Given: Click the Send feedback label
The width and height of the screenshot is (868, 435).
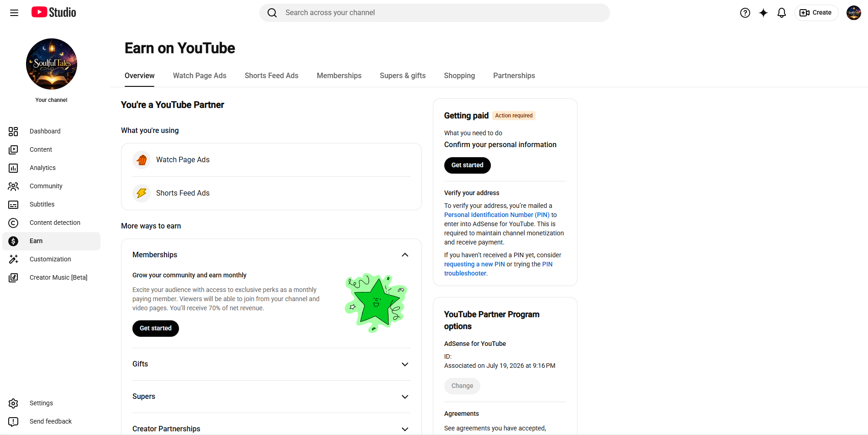Looking at the screenshot, I should (x=51, y=422).
